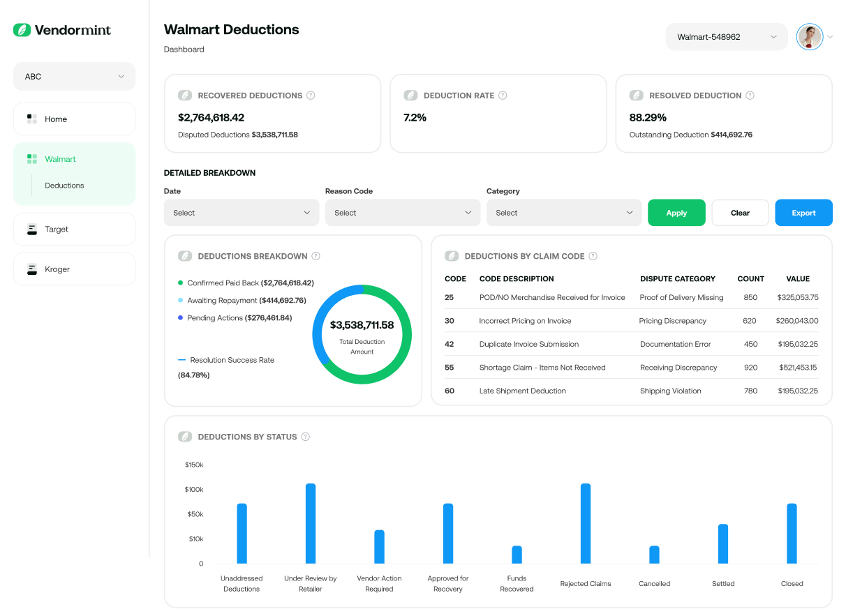846x616 pixels.
Task: Click the Recovered Deductions help icon
Action: pyautogui.click(x=311, y=96)
